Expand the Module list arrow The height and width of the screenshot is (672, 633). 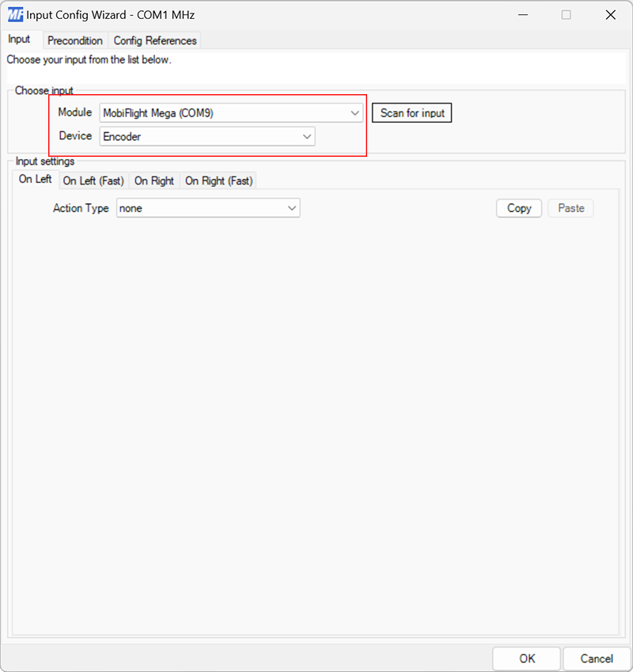click(354, 112)
